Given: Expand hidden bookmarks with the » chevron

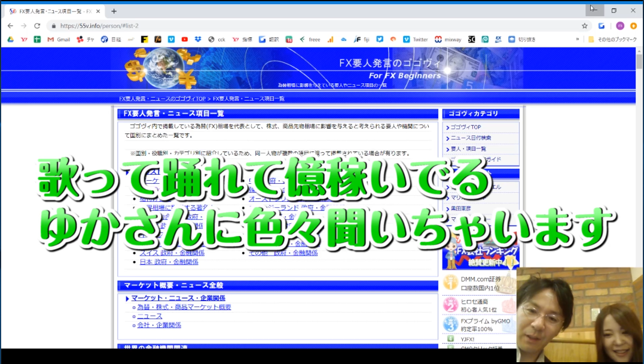Looking at the screenshot, I should pos(578,39).
